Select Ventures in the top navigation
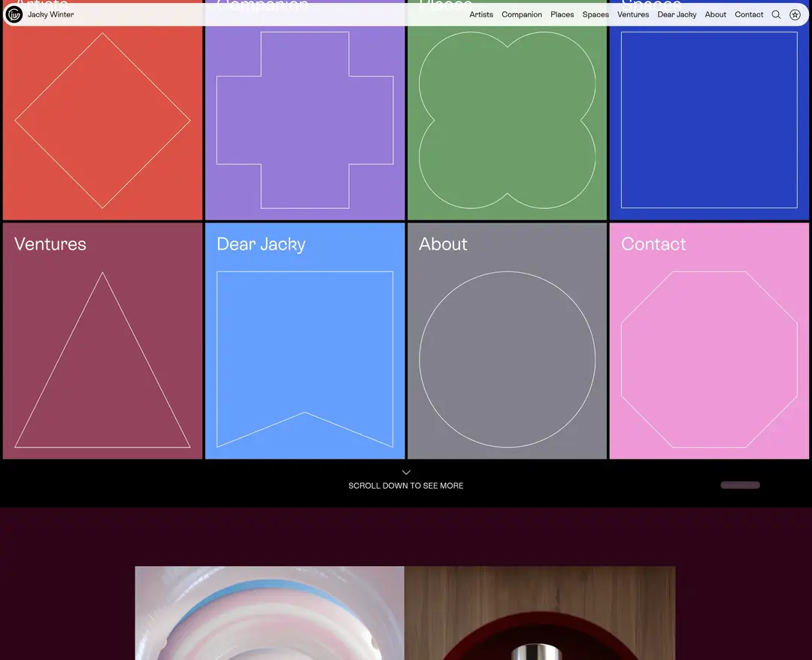Image resolution: width=812 pixels, height=660 pixels. click(x=633, y=14)
